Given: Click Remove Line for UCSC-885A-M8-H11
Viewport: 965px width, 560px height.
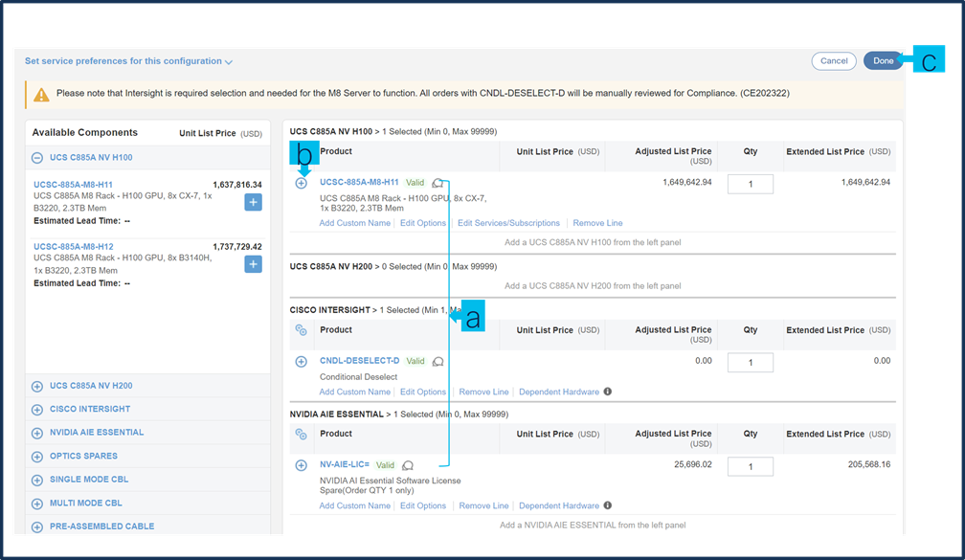Looking at the screenshot, I should click(x=597, y=223).
